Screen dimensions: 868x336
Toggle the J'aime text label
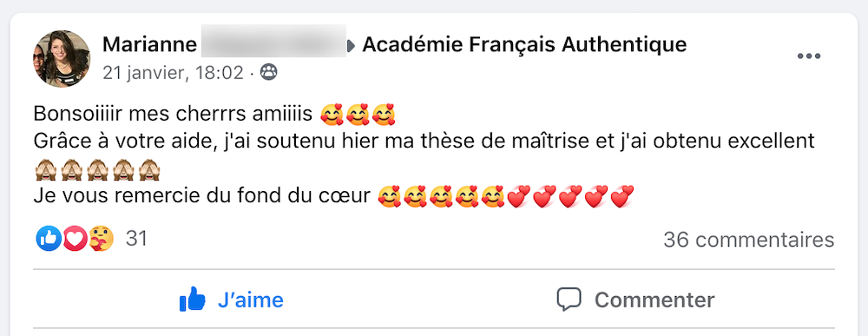click(251, 300)
